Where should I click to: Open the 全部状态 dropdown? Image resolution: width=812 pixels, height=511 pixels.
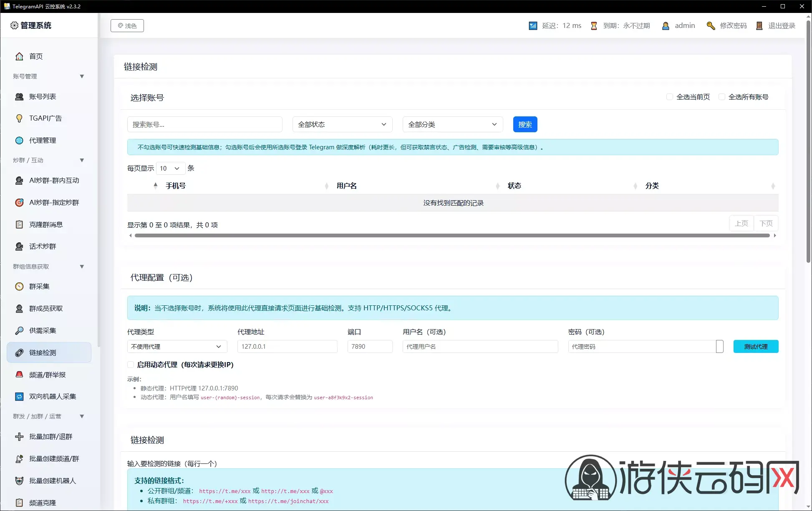pyautogui.click(x=342, y=124)
